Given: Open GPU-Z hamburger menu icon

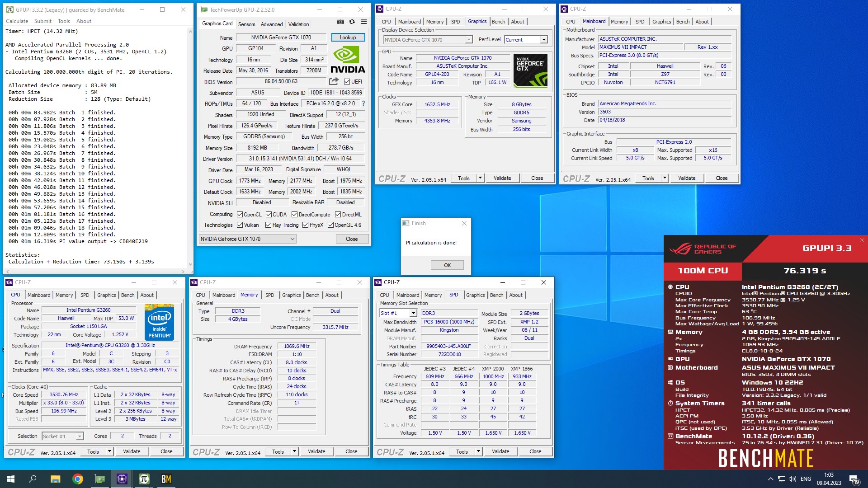Looking at the screenshot, I should (x=363, y=22).
